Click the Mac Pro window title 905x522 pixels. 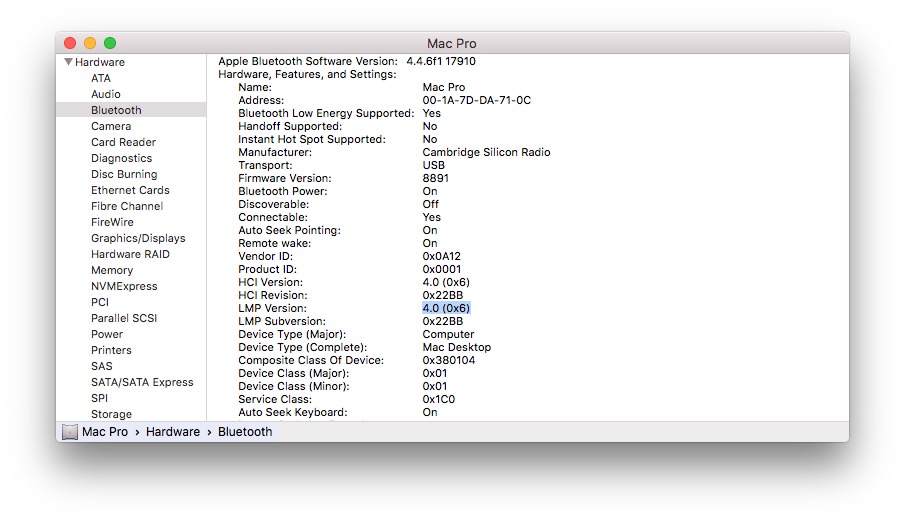pyautogui.click(x=451, y=43)
